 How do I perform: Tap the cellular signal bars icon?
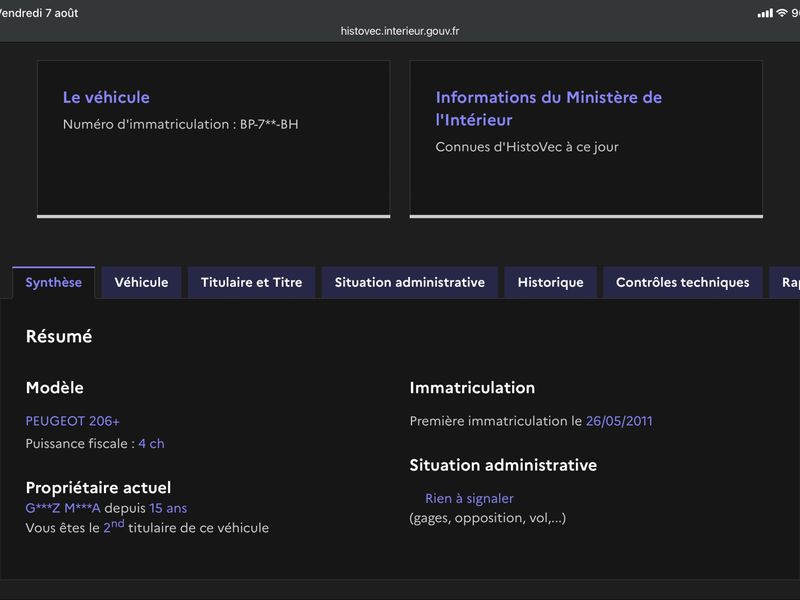[765, 13]
